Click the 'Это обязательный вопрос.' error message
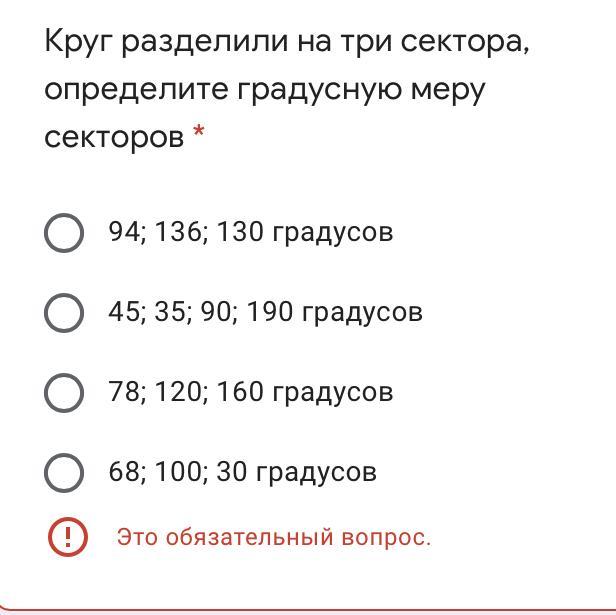This screenshot has height=615, width=616. [273, 537]
